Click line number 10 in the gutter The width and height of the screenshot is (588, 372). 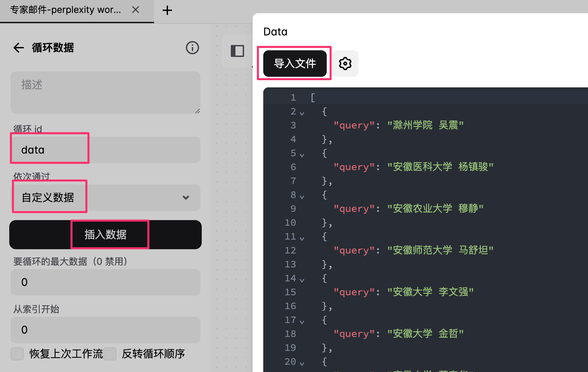(290, 222)
